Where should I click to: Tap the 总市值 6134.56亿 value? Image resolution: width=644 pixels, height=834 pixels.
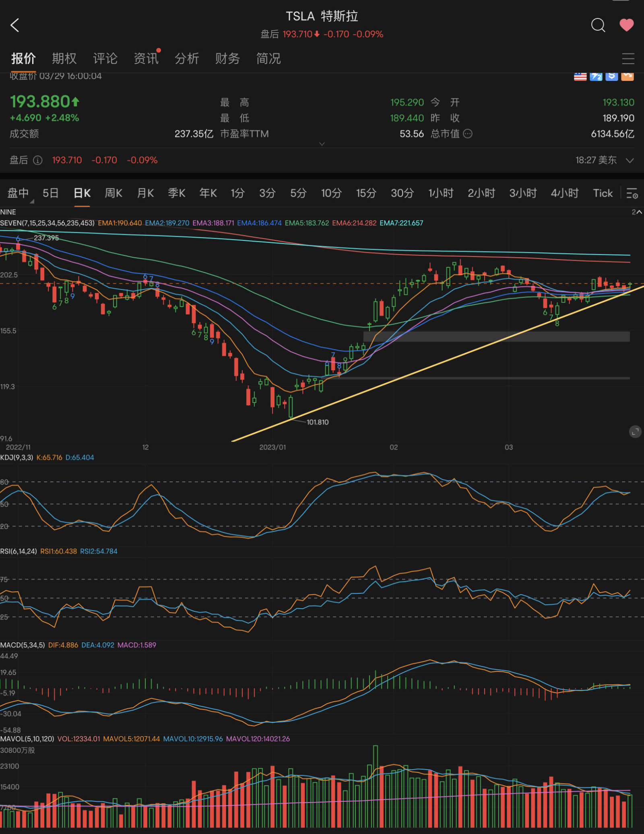tap(613, 134)
